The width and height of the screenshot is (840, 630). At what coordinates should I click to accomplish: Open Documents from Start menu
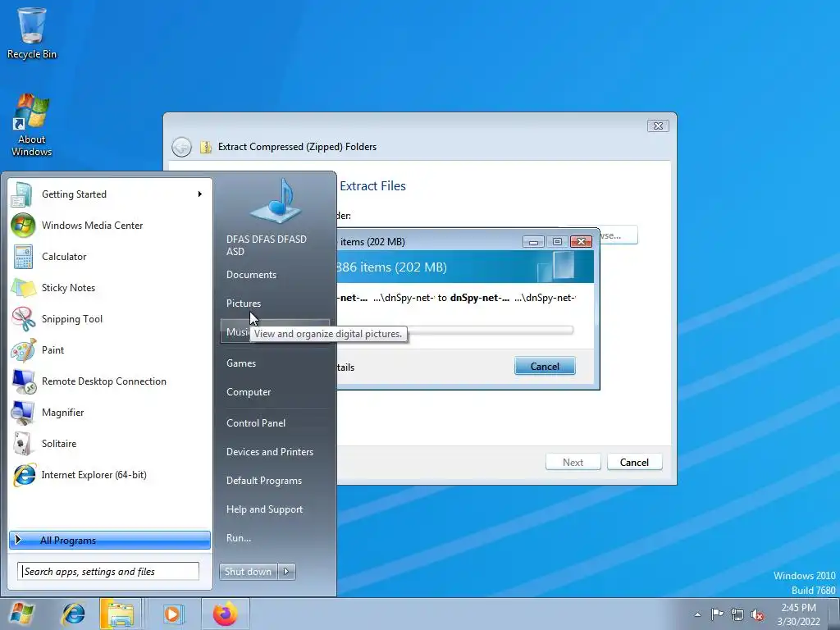[x=251, y=275]
